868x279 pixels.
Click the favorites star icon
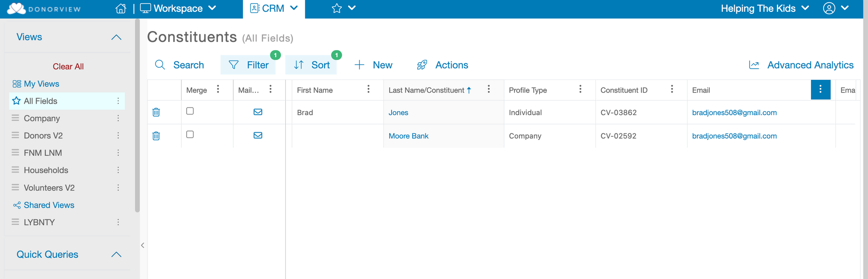tap(337, 9)
